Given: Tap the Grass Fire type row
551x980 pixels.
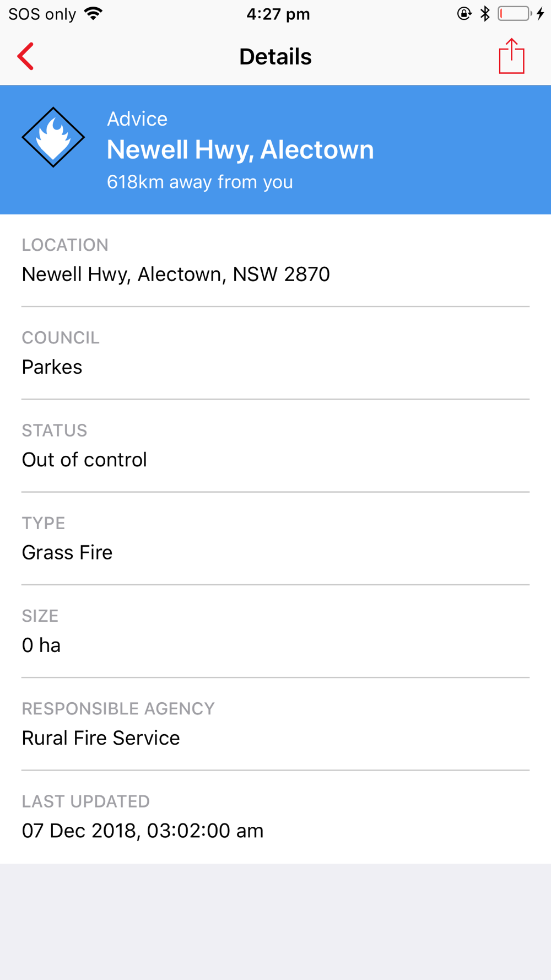Looking at the screenshot, I should [67, 552].
